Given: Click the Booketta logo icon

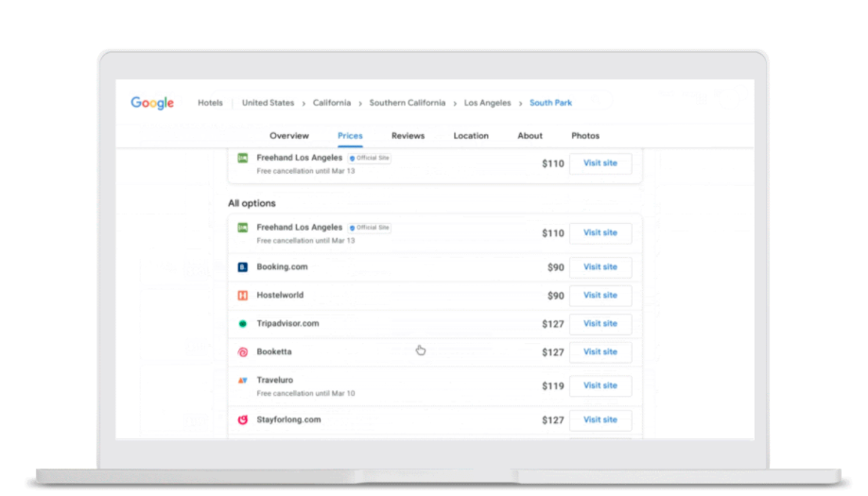Looking at the screenshot, I should pyautogui.click(x=242, y=352).
